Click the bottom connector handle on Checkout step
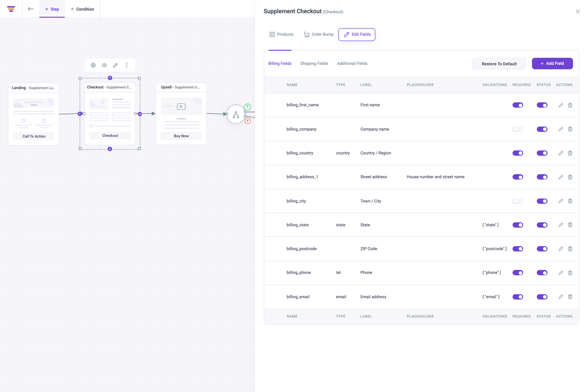Image resolution: width=588 pixels, height=392 pixels. (110, 149)
